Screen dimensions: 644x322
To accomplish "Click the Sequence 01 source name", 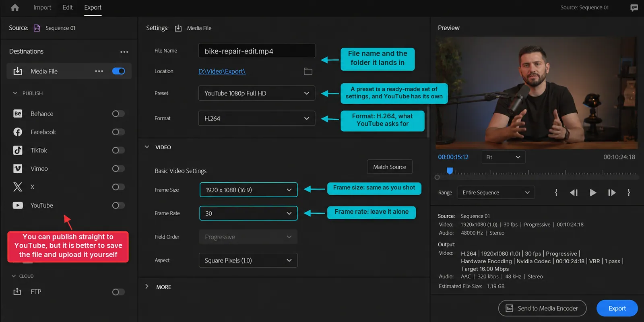I will pos(60,28).
